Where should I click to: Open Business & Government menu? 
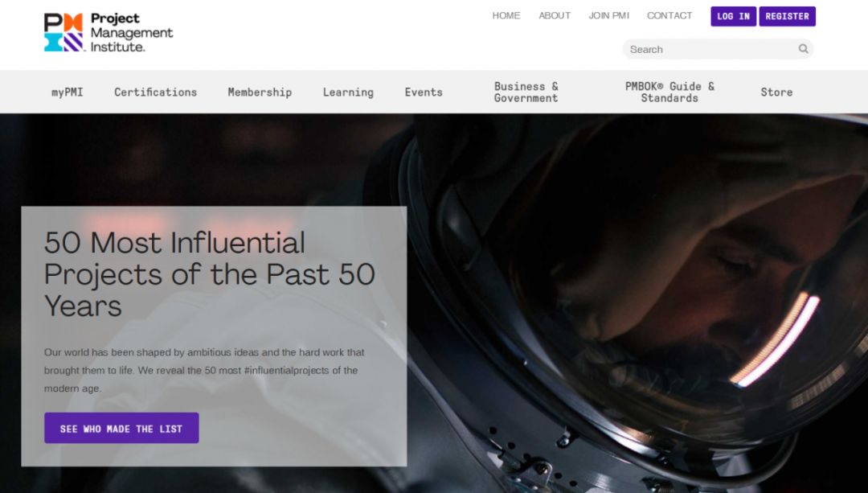click(526, 92)
